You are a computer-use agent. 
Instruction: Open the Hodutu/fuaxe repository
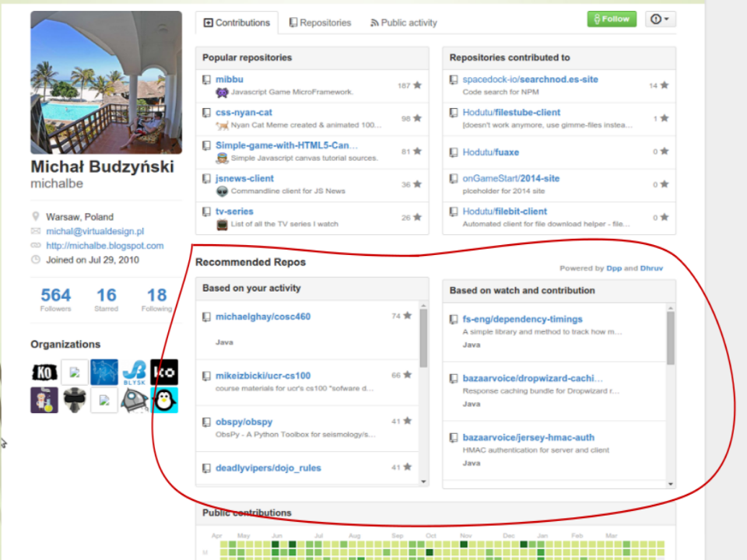[491, 152]
